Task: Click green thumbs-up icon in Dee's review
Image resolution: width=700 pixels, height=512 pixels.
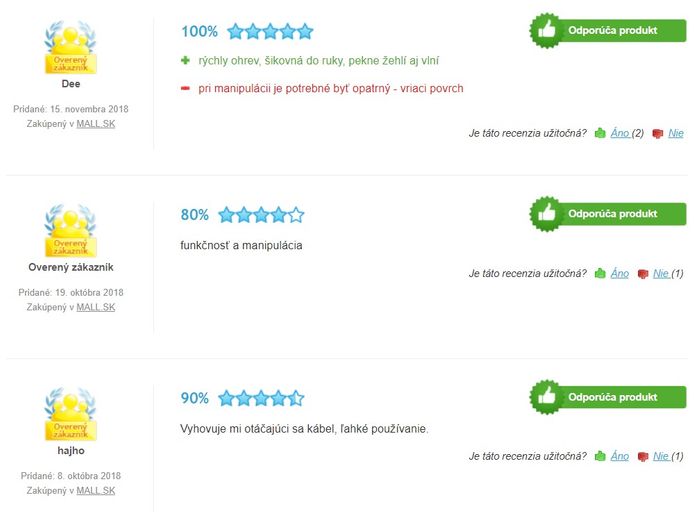Action: point(600,133)
